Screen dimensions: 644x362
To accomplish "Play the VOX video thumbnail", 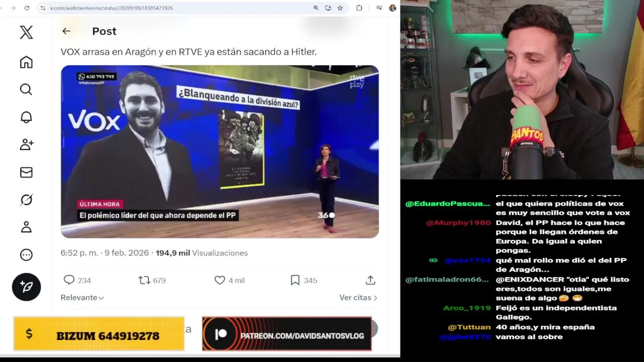I will coord(220,151).
